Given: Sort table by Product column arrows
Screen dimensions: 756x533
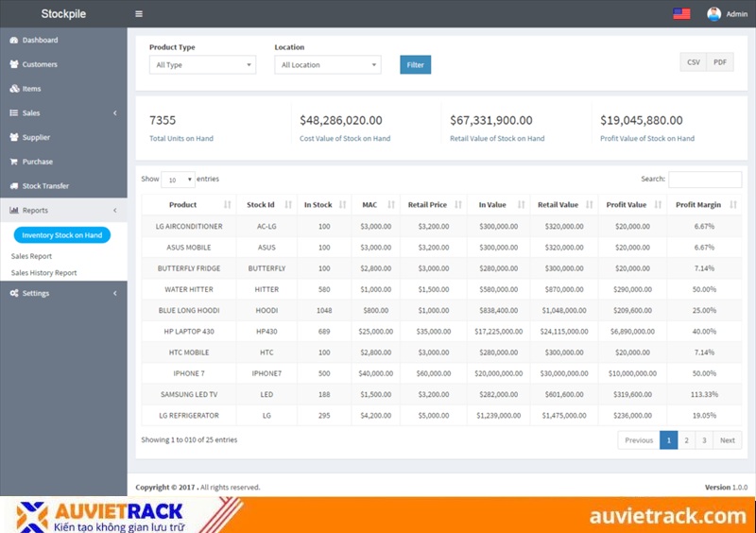Looking at the screenshot, I should coord(228,205).
